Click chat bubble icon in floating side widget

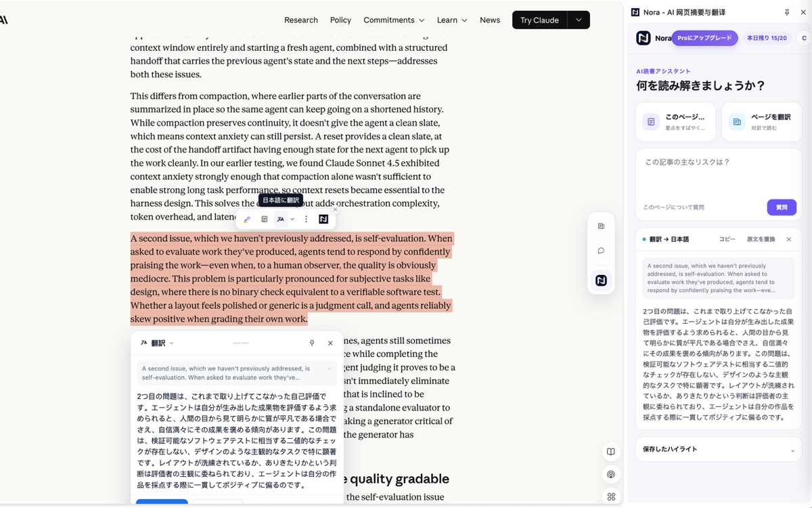[x=601, y=251]
